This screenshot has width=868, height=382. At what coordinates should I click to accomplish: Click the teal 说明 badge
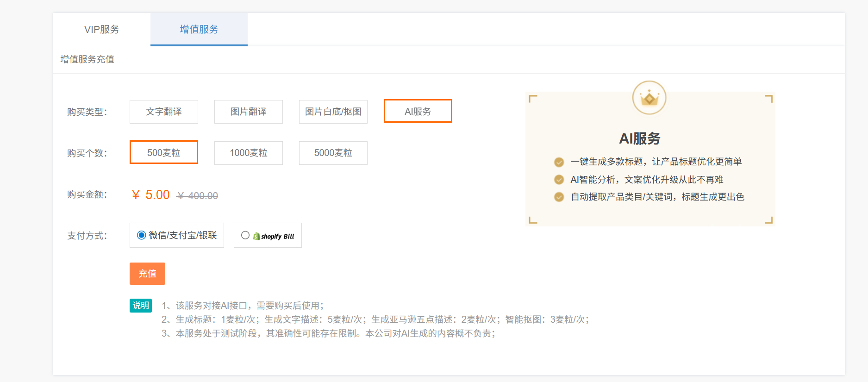coord(141,306)
